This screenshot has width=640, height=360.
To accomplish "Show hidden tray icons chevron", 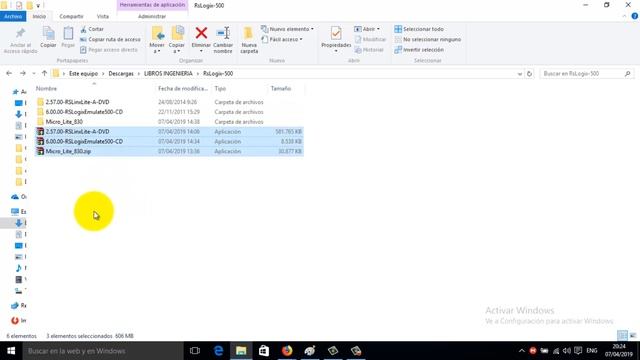I will (522, 351).
